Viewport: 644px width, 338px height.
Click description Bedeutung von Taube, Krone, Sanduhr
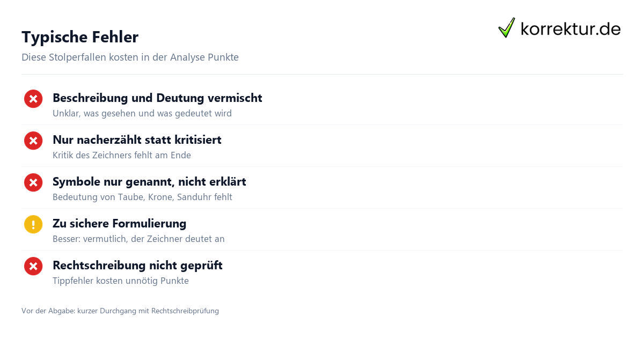coord(142,197)
